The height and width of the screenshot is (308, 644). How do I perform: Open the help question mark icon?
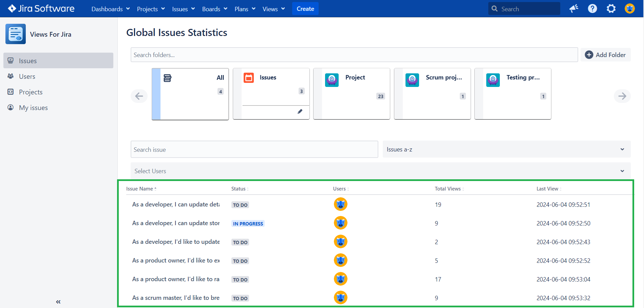(x=592, y=9)
